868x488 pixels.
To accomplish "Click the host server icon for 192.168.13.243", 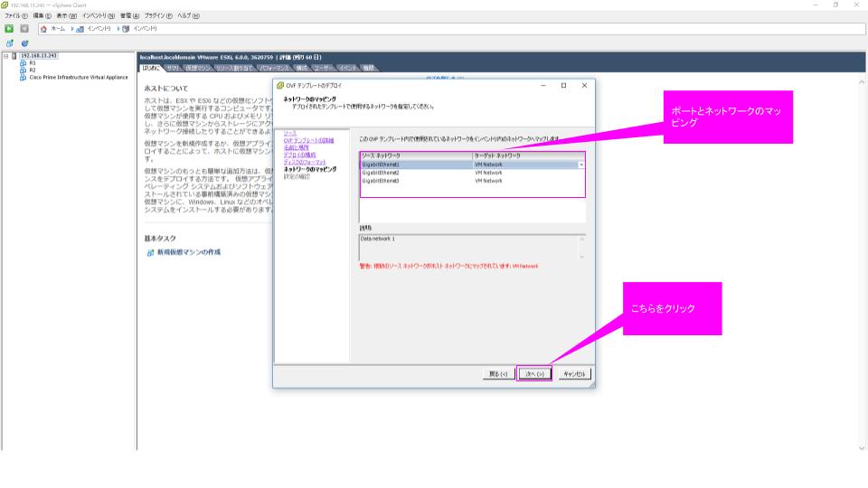I will tap(14, 56).
